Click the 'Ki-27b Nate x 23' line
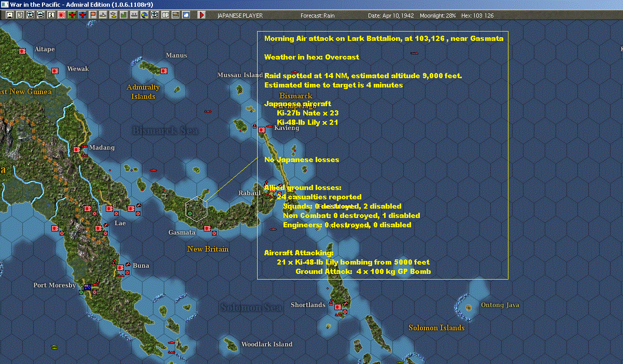The height and width of the screenshot is (364, 623). (x=308, y=113)
